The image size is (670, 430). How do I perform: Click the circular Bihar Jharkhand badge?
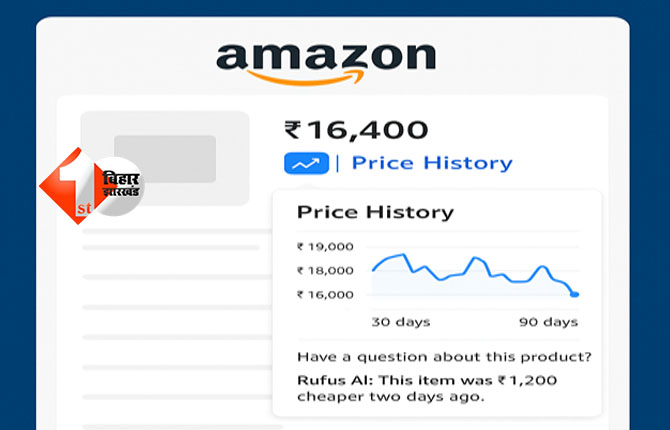tap(120, 186)
